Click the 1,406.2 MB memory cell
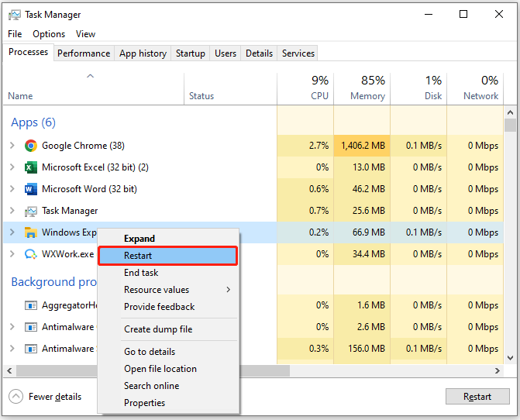The width and height of the screenshot is (520, 420). point(362,146)
